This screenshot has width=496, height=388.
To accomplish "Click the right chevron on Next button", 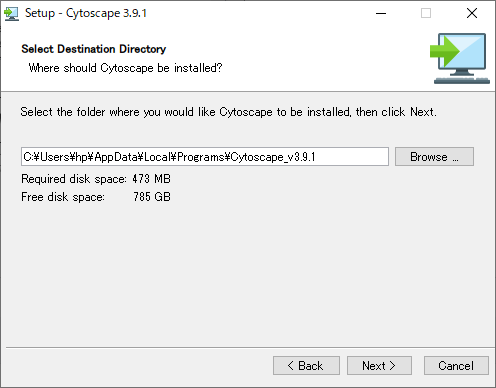I will pyautogui.click(x=392, y=366).
